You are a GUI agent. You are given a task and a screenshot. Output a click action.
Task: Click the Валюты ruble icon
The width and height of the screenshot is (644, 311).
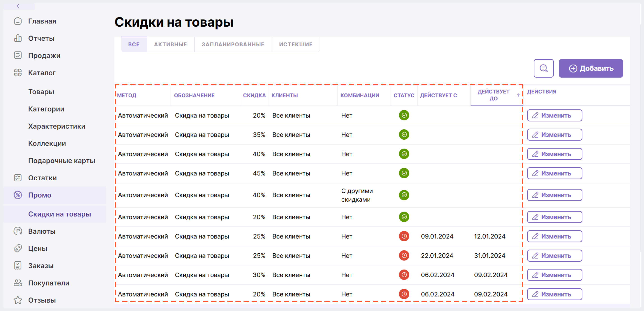[x=18, y=231]
